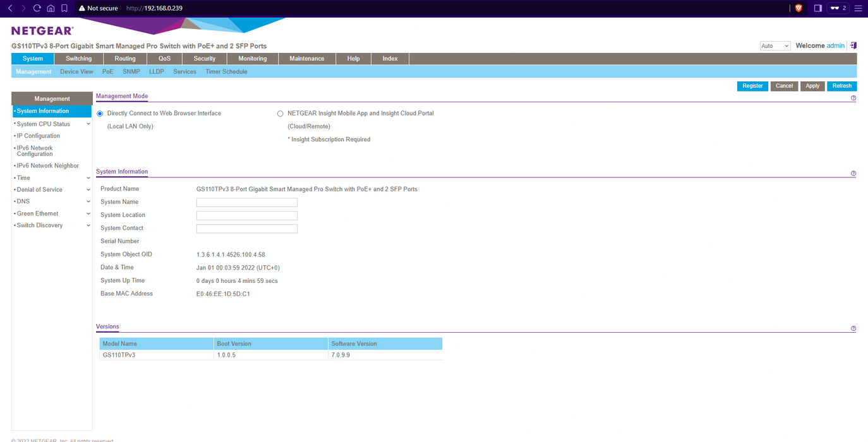Screen dimensions: 868x442
Task: Open the Security tab
Action: tap(205, 59)
